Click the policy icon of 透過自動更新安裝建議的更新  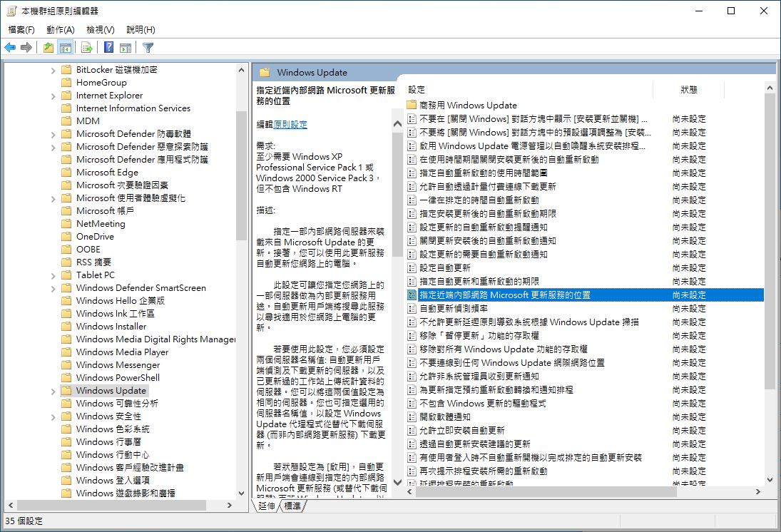(x=412, y=444)
